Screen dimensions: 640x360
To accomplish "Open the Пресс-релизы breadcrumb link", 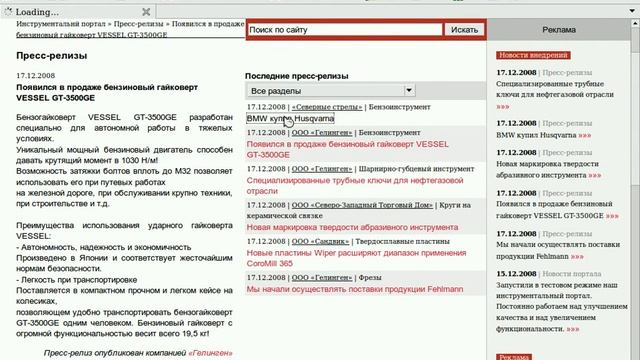I will coord(138,24).
